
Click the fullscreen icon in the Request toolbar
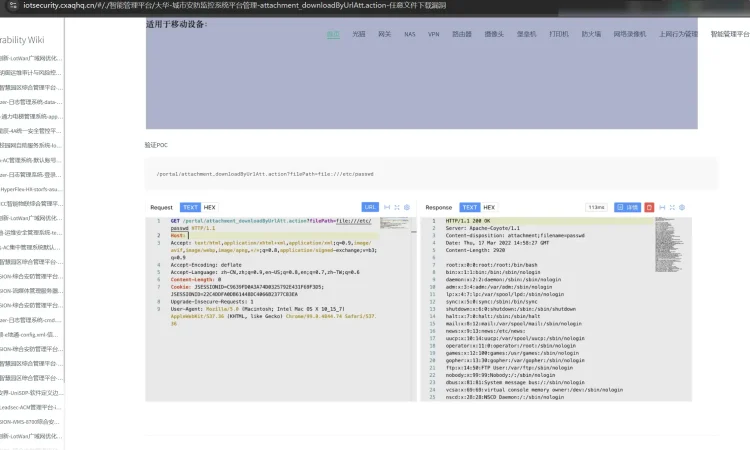pyautogui.click(x=397, y=207)
